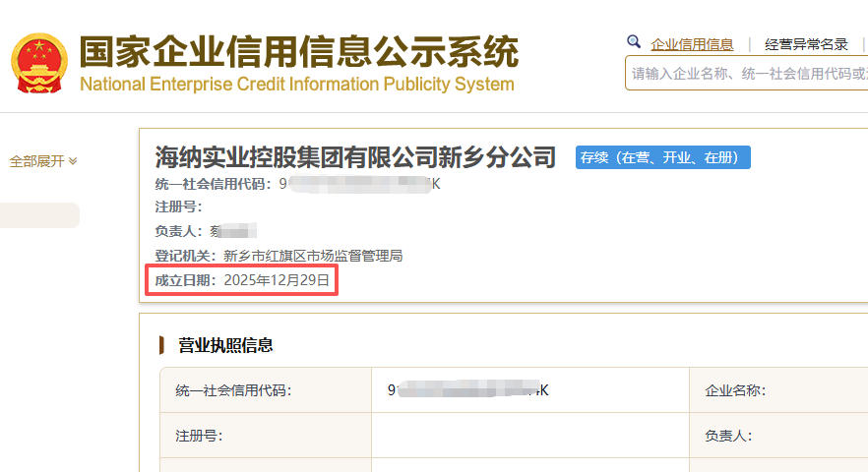Image resolution: width=868 pixels, height=472 pixels.
Task: Click 新乡市红旗区市场监督管理局 registration authority
Action: (x=313, y=256)
